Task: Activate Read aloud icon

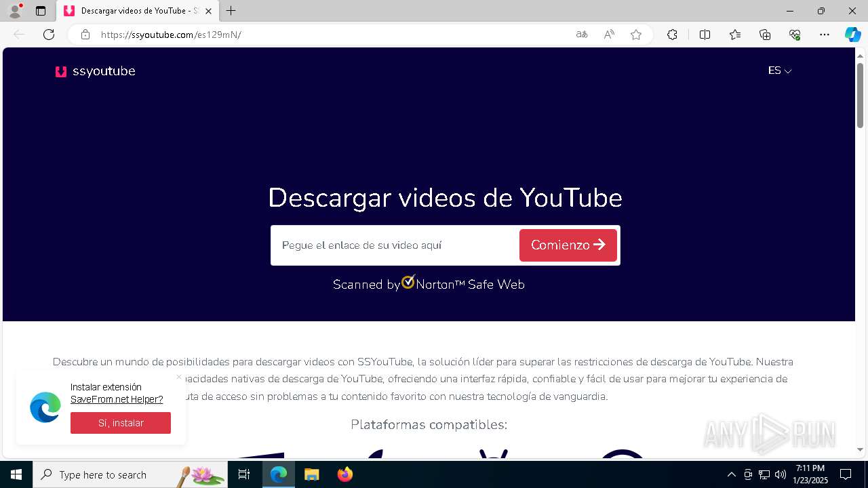Action: (x=609, y=35)
